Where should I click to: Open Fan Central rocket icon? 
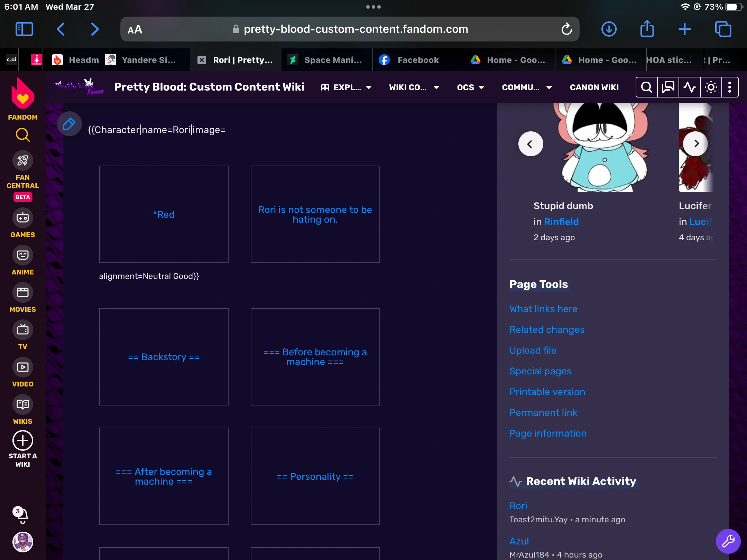[x=22, y=161]
